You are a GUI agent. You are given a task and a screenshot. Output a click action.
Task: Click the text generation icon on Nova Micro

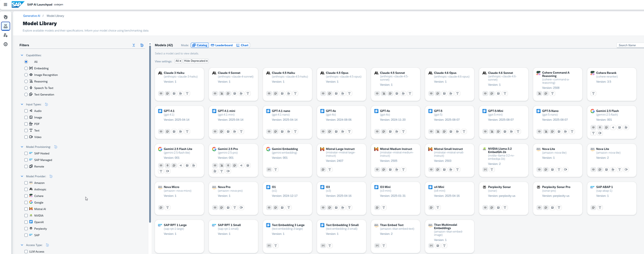[x=161, y=207]
